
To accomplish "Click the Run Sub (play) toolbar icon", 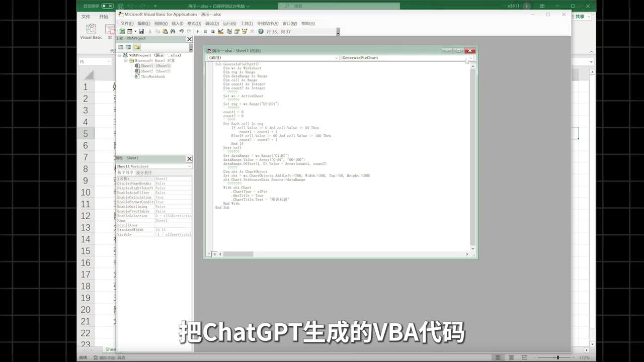I will pyautogui.click(x=198, y=32).
